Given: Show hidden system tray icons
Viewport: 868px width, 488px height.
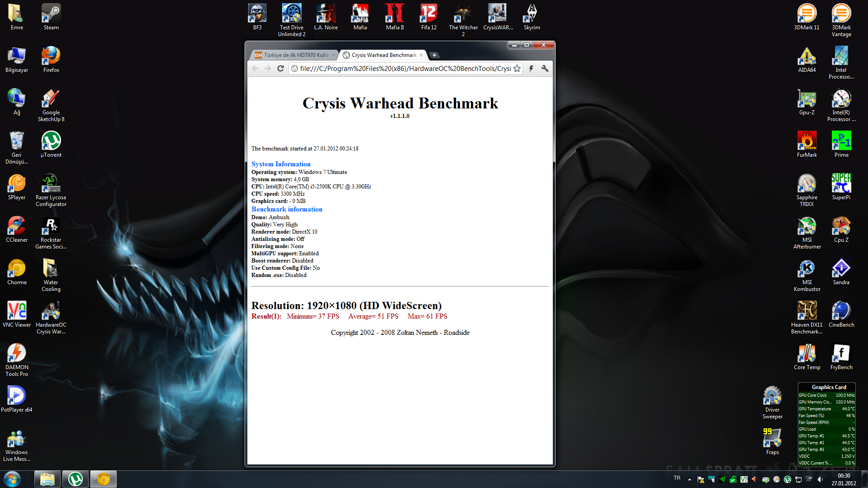Looking at the screenshot, I should point(689,479).
